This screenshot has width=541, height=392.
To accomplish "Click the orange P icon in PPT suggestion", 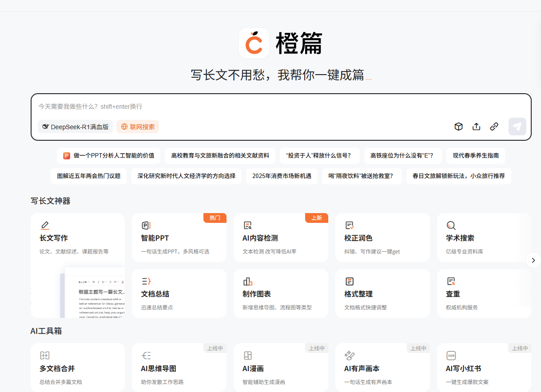I will (67, 156).
